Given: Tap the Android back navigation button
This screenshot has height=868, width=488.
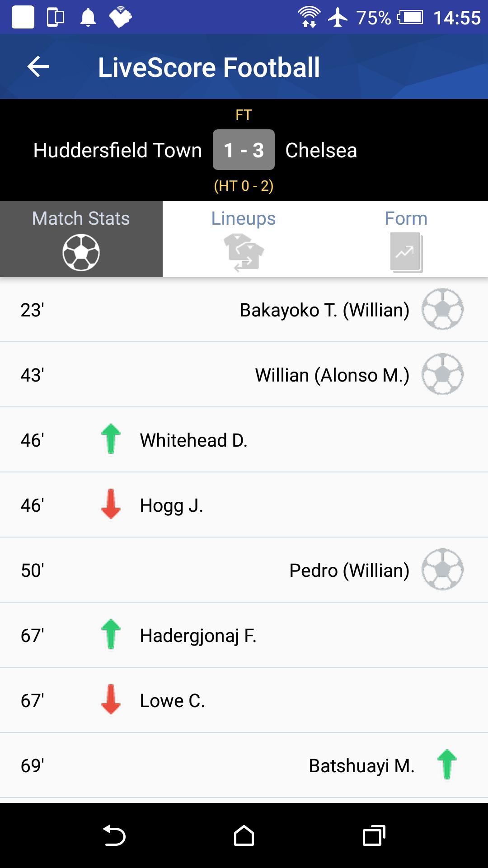Looking at the screenshot, I should coord(114,835).
